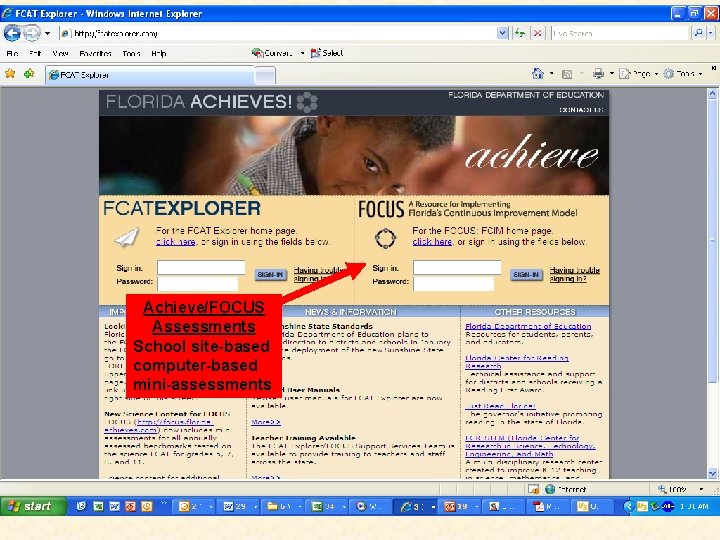Expand the Convert dropdown arrow

tap(302, 53)
